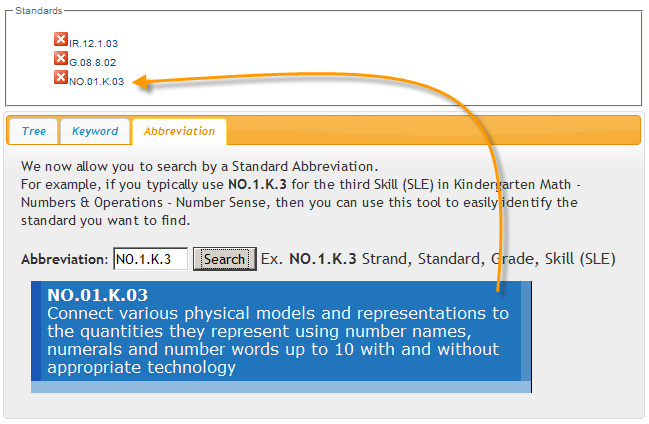649x424 pixels.
Task: Click bold NO.1.K.3 example beside Search button
Action: click(323, 259)
